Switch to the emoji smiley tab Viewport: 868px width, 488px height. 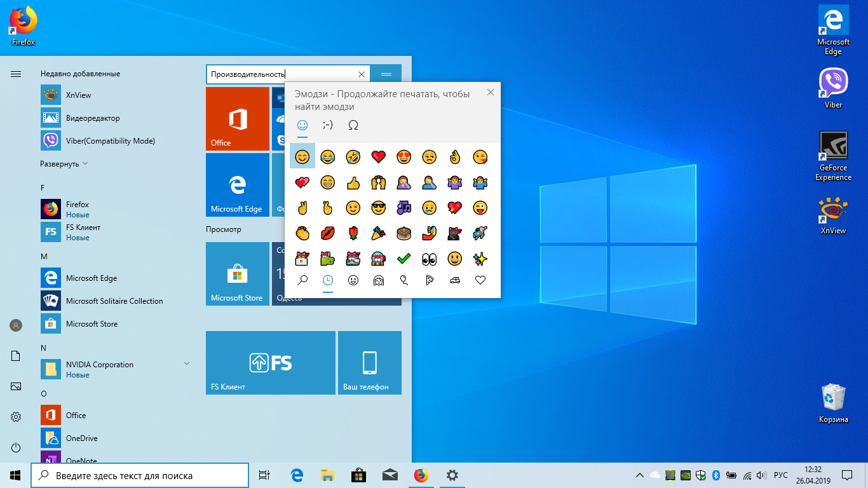coord(302,125)
